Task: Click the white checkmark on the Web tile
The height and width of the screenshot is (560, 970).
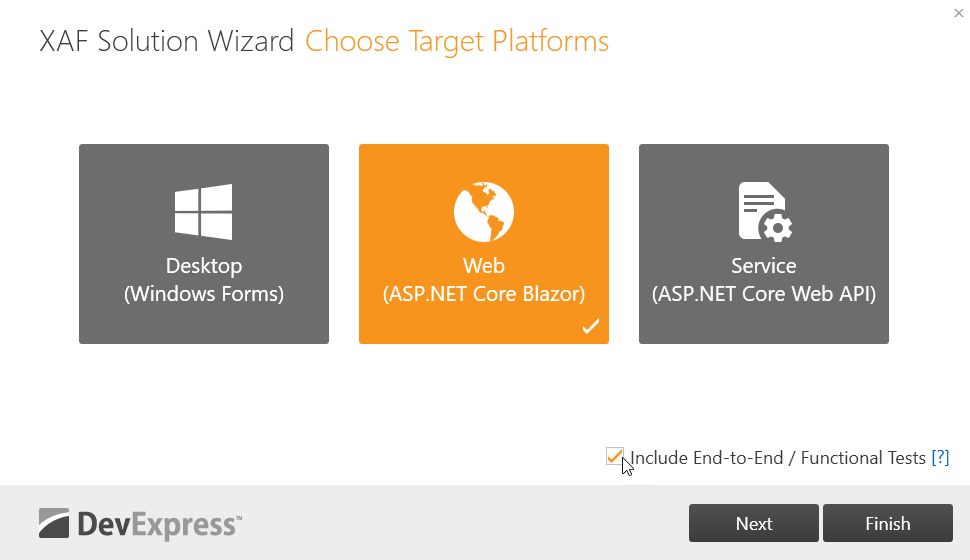Action: [591, 326]
